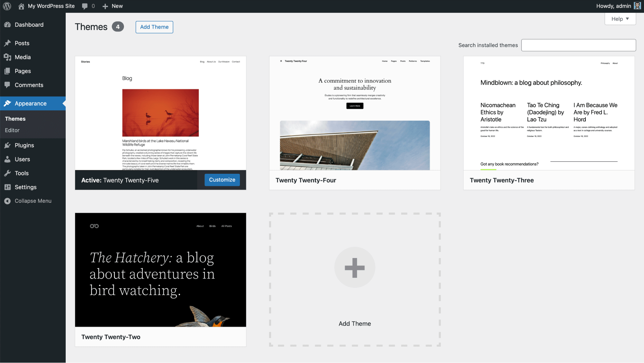Viewport: 644px width, 363px height.
Task: Click the Settings sliders icon
Action: point(7,187)
